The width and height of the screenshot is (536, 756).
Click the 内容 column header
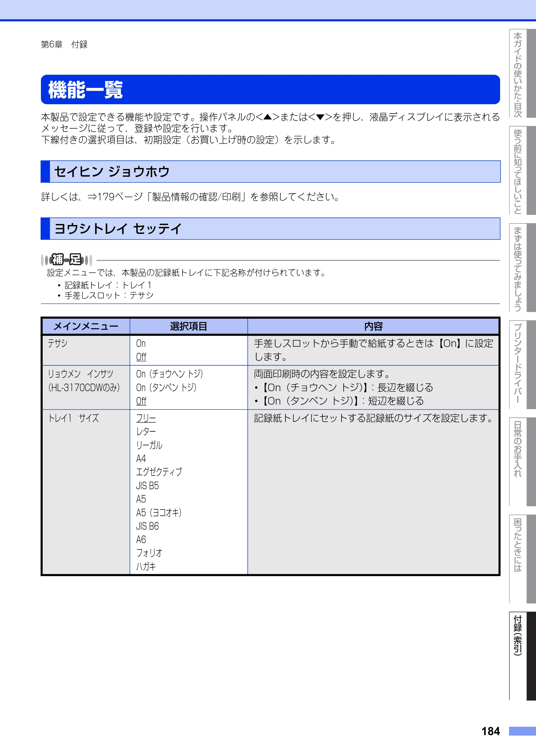pos(373,326)
